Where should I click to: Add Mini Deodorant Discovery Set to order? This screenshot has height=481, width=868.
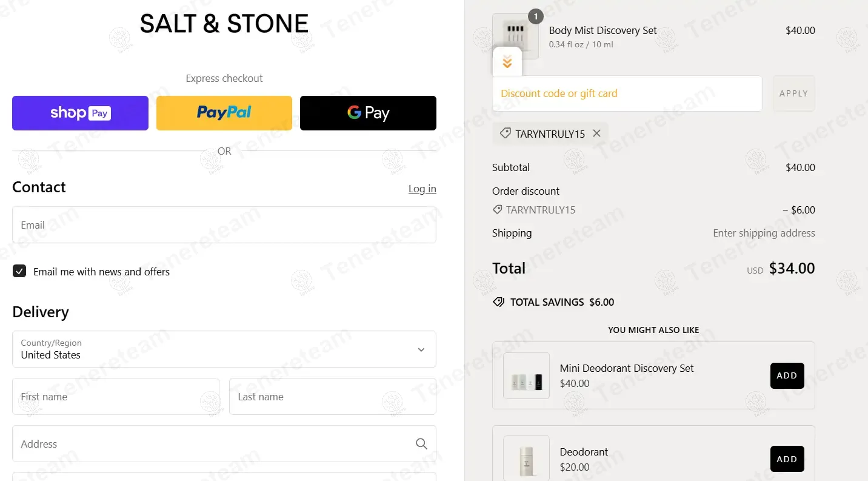click(x=787, y=375)
